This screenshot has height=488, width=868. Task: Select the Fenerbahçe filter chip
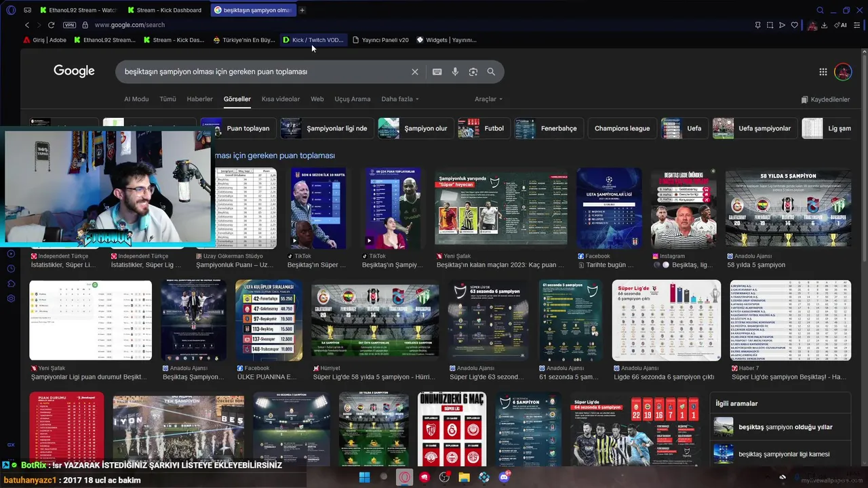(548, 128)
